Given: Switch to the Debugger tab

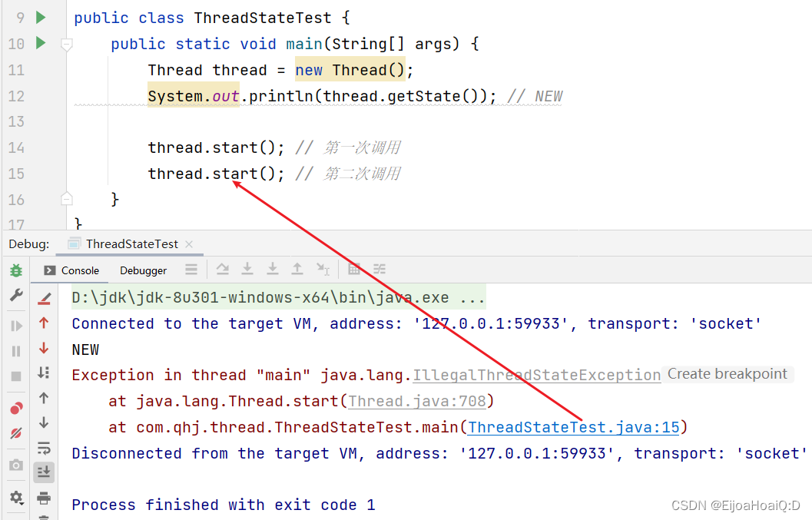Looking at the screenshot, I should coord(143,270).
